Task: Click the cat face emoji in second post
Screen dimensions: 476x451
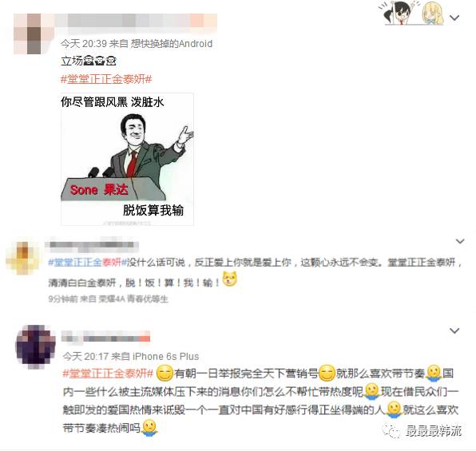Action: pos(229,279)
